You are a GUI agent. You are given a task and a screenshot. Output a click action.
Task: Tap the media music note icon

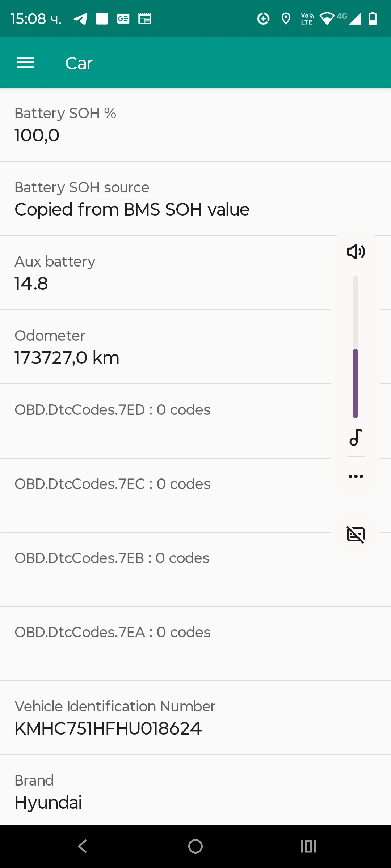(x=356, y=437)
